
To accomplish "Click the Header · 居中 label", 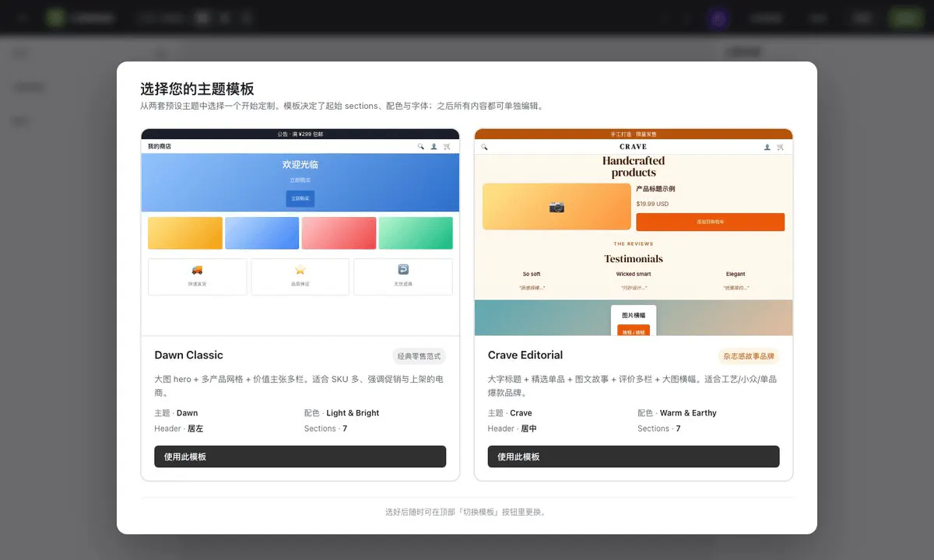I will pyautogui.click(x=512, y=429).
